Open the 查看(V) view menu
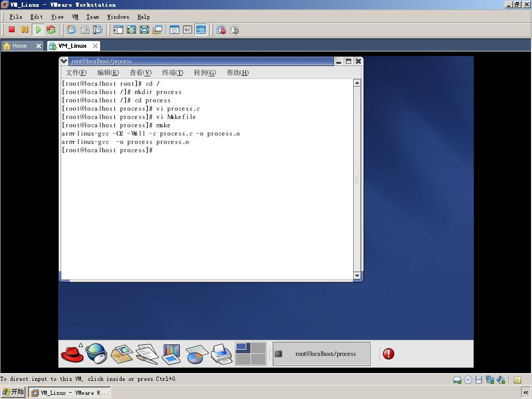 140,73
